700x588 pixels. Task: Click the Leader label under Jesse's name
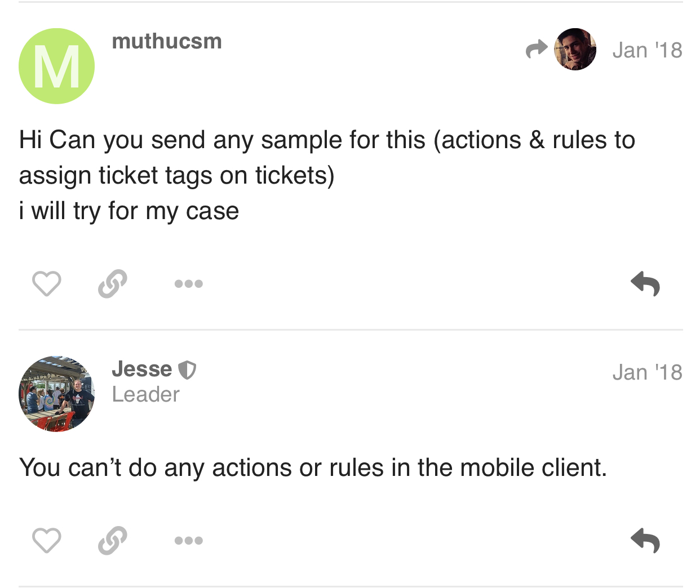click(x=146, y=395)
